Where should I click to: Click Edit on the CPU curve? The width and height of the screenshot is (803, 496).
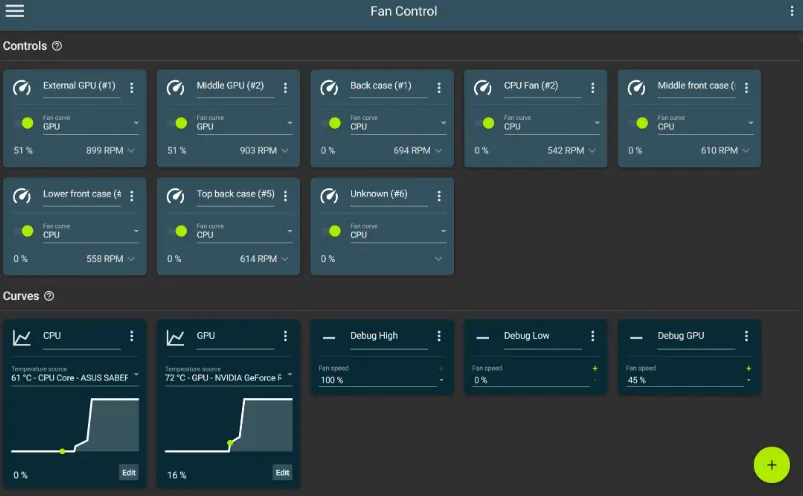(x=129, y=472)
